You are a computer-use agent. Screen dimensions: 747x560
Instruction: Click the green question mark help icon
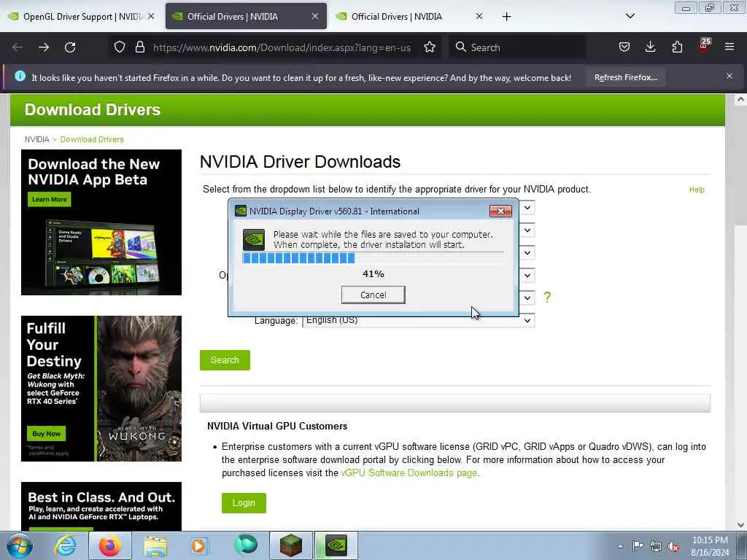547,297
